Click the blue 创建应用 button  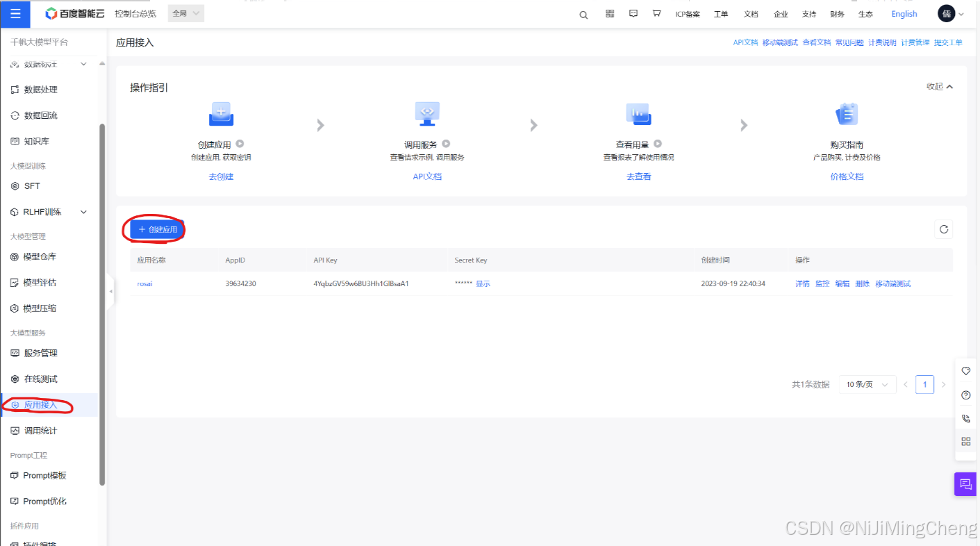pyautogui.click(x=158, y=229)
